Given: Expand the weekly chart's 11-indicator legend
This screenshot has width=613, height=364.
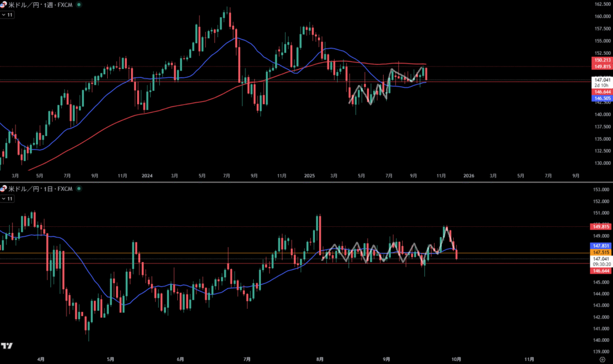Looking at the screenshot, I should tap(7, 13).
